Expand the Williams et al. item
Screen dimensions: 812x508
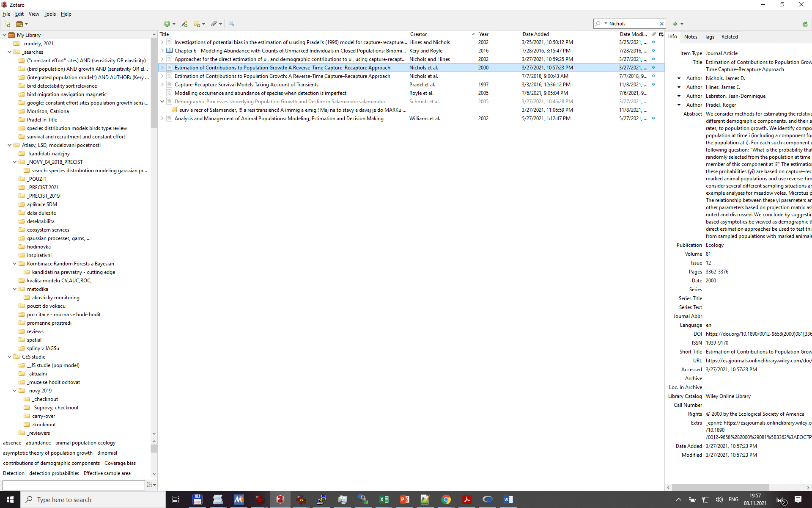pyautogui.click(x=162, y=119)
